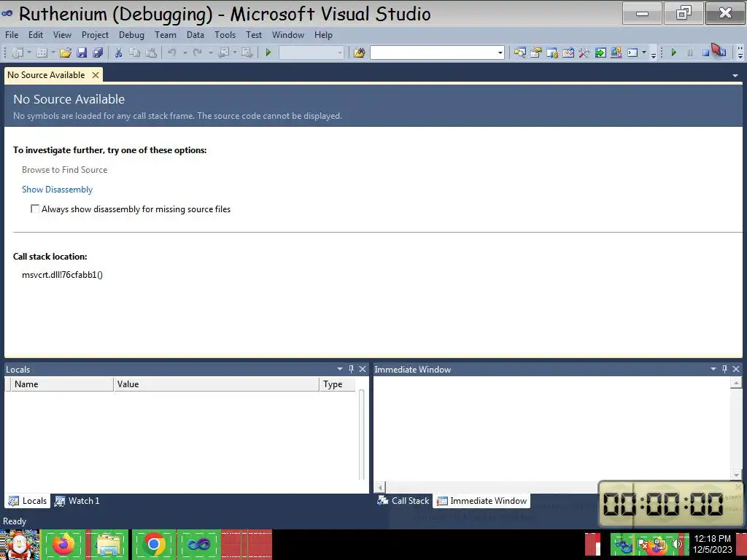Switch to the Watch 1 tab
This screenshot has width=747, height=560.
pyautogui.click(x=77, y=501)
